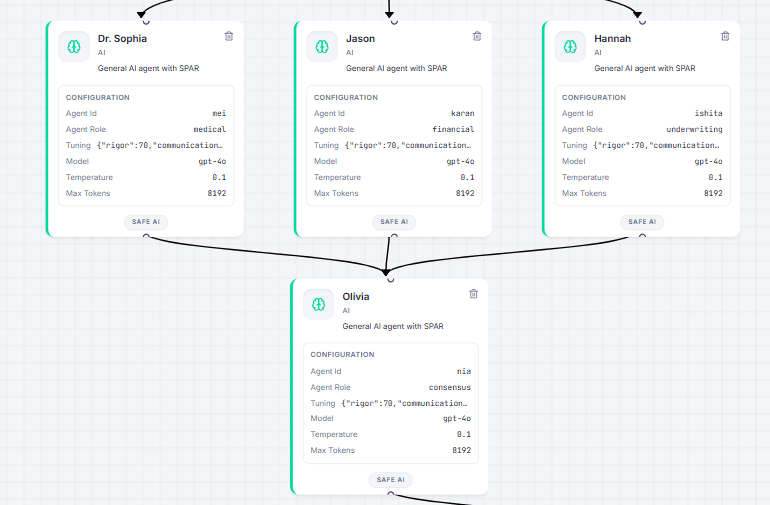Click the SAFE AI badge on Dr. Sophia
Screen dimensions: 770x505
146,222
